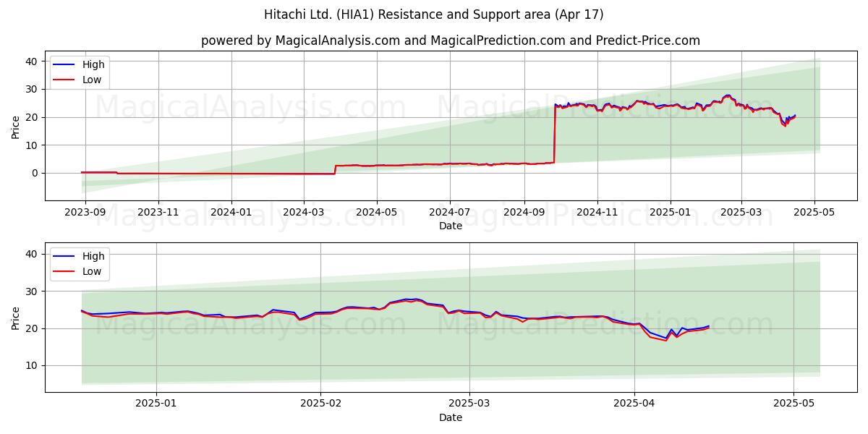Click the blue High line swatch in the bottom legend

[64, 256]
